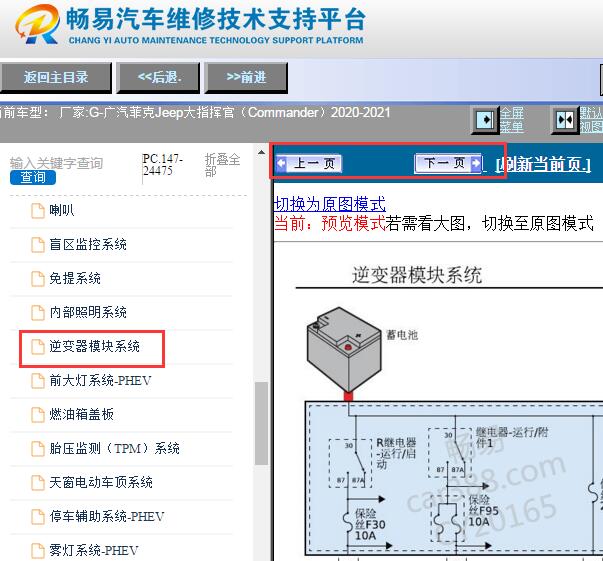Click the 全屏菜单 fullscreen toggle icon
The width and height of the screenshot is (603, 561).
[x=485, y=120]
